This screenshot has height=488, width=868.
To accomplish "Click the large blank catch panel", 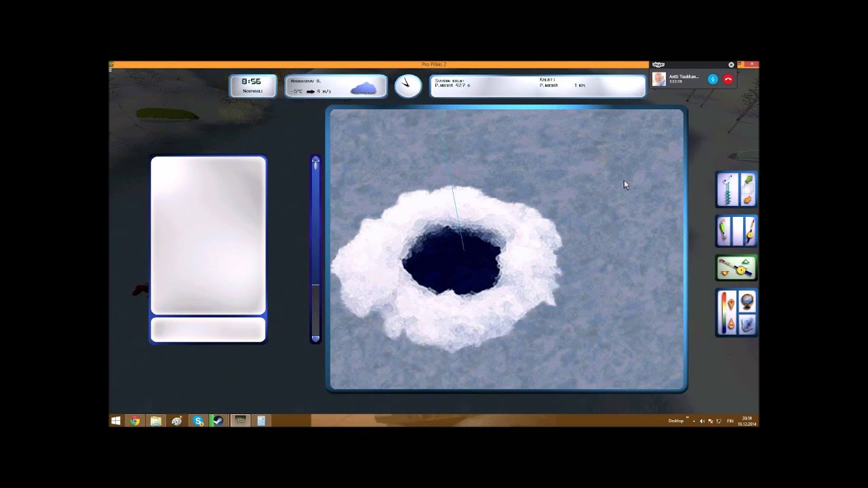I will 208,235.
